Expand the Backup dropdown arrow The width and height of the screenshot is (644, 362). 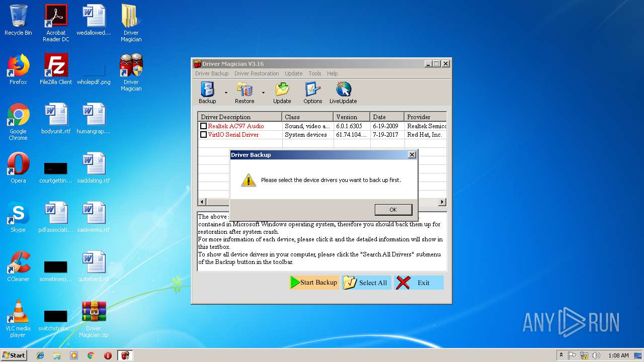[x=226, y=93]
